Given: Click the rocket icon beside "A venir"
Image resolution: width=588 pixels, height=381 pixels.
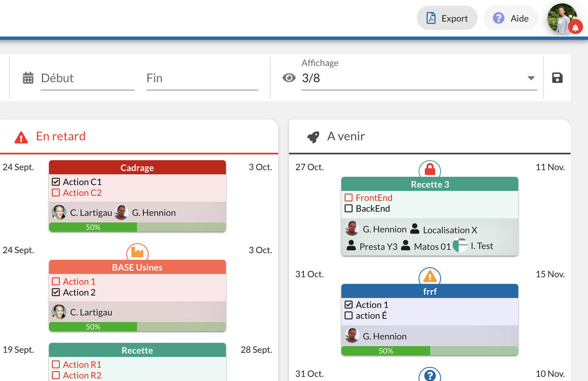Looking at the screenshot, I should click(314, 136).
